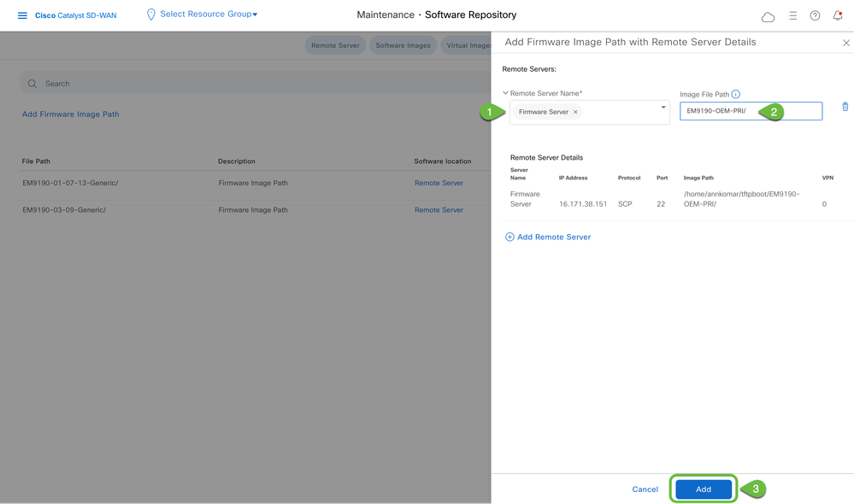Click the Remote Server Details heading
The height and width of the screenshot is (504, 854).
click(546, 157)
